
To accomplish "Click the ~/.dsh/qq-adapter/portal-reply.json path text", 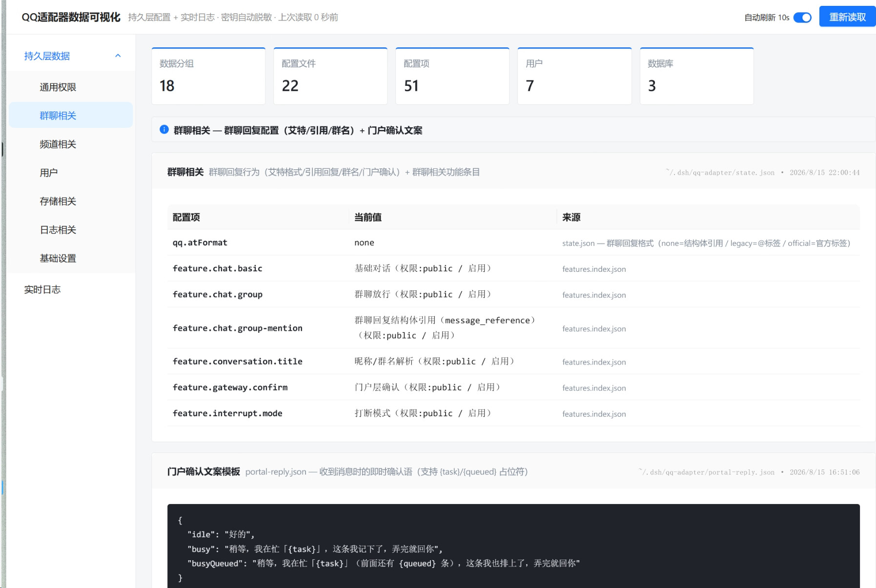I will pos(706,472).
